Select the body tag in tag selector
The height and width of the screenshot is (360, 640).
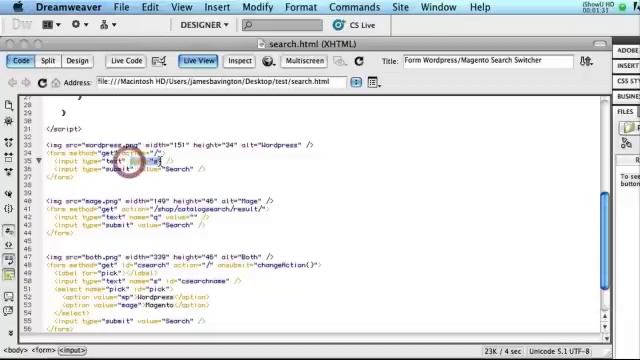[x=16, y=350]
